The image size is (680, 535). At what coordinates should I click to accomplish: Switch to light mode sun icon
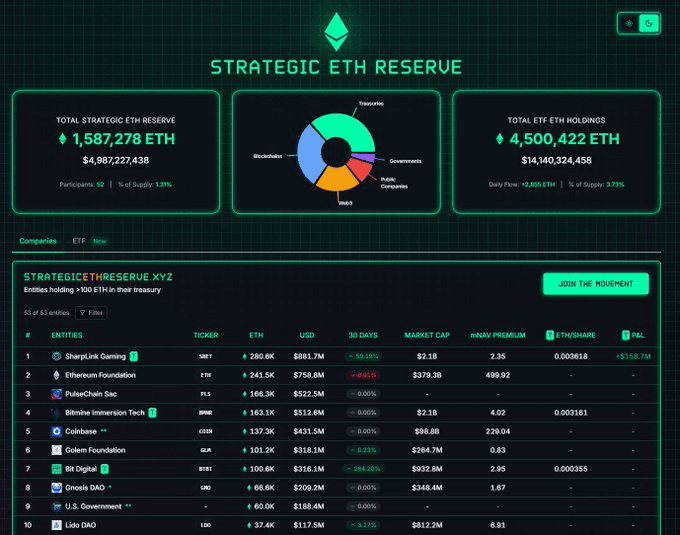pos(629,23)
